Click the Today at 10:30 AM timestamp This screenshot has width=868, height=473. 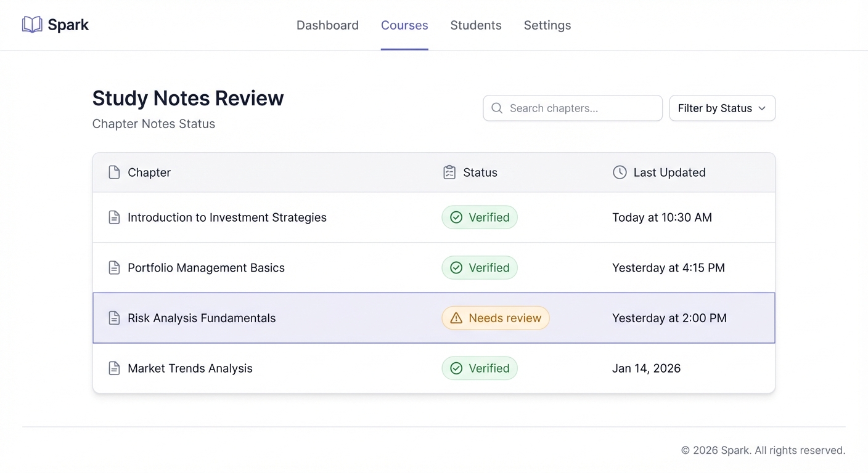click(x=662, y=217)
